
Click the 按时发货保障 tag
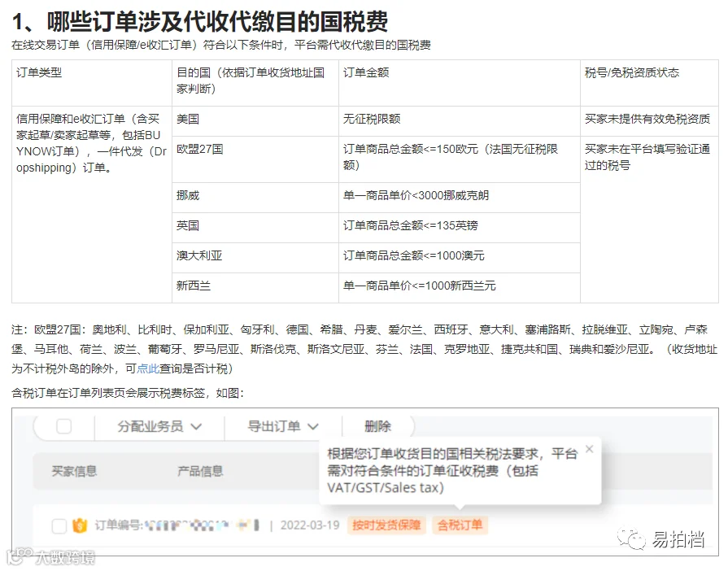[386, 525]
